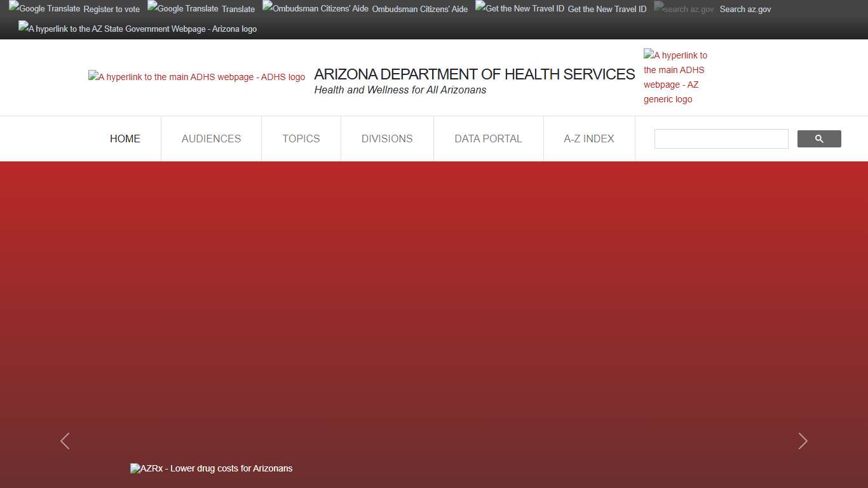Click the AZRx lower drug costs banner
This screenshot has width=868, height=488.
(x=211, y=468)
